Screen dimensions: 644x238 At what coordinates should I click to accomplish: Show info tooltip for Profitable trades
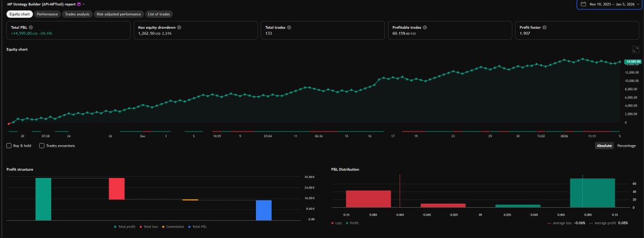(x=426, y=27)
